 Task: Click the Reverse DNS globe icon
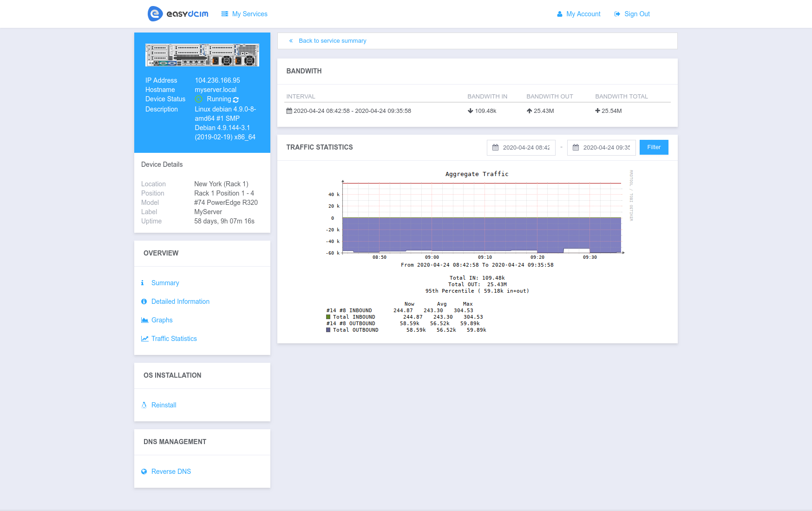point(144,472)
